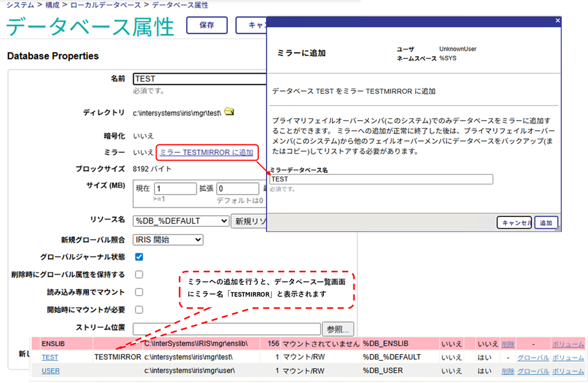The image size is (588, 383).
Task: Focus the ミラーデータベース名 input field
Action: (381, 179)
